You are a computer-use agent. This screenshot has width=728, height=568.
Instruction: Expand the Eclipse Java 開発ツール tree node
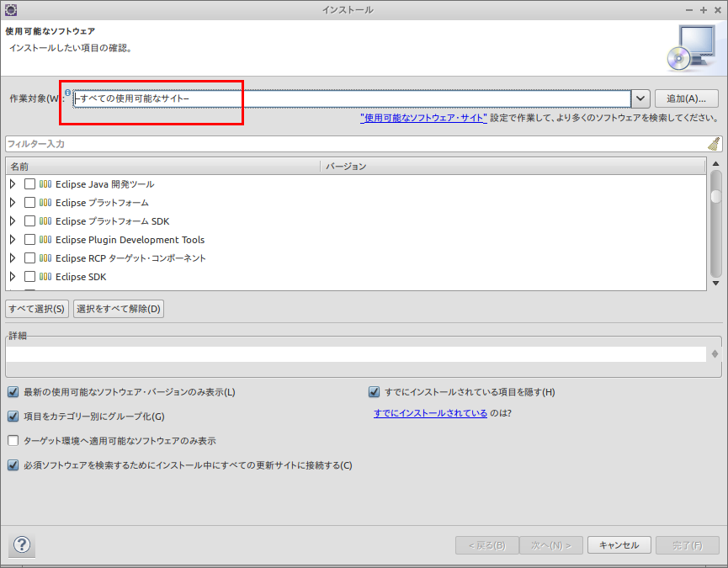[13, 184]
